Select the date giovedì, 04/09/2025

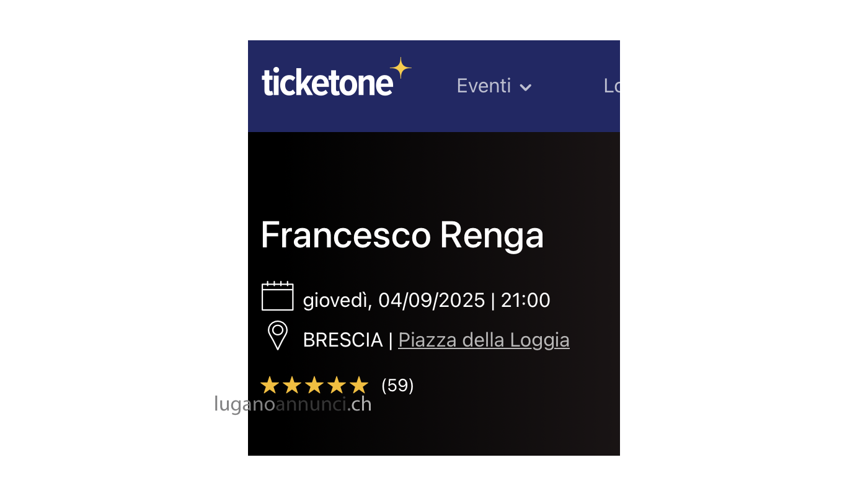[x=394, y=301]
